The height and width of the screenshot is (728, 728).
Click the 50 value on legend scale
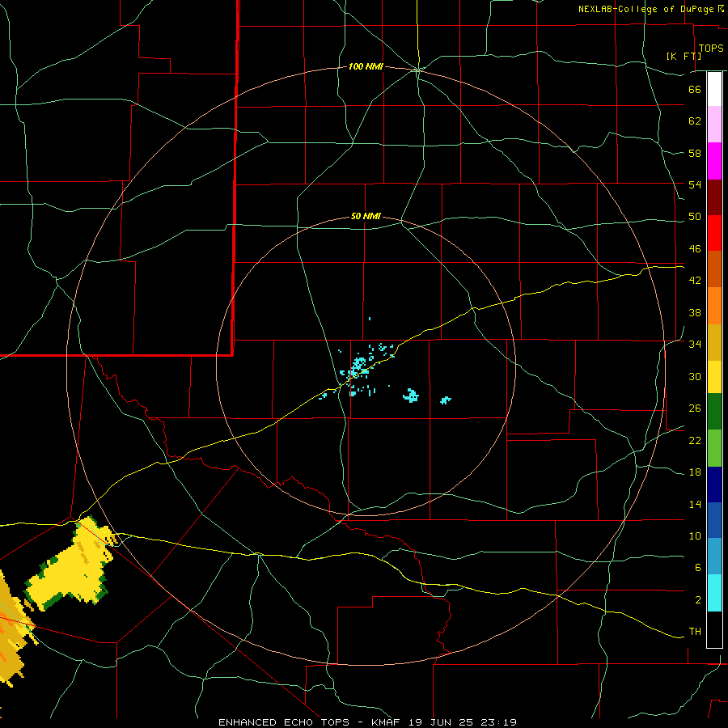point(695,217)
